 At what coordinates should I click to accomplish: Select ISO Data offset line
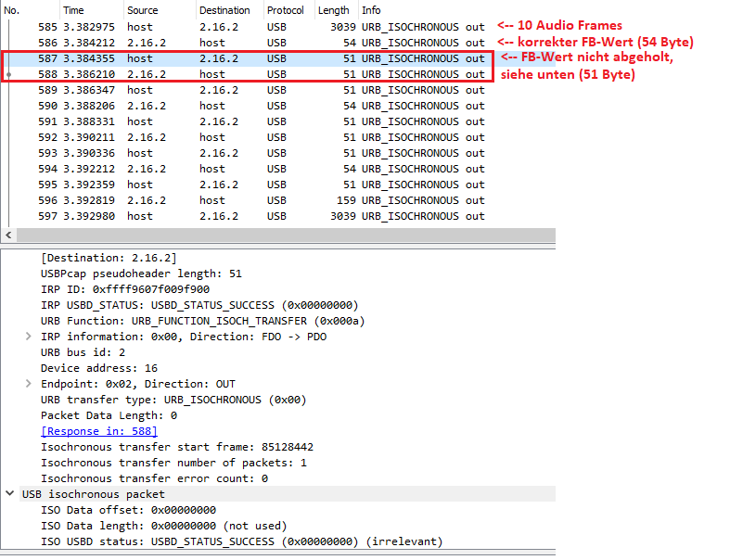[129, 510]
